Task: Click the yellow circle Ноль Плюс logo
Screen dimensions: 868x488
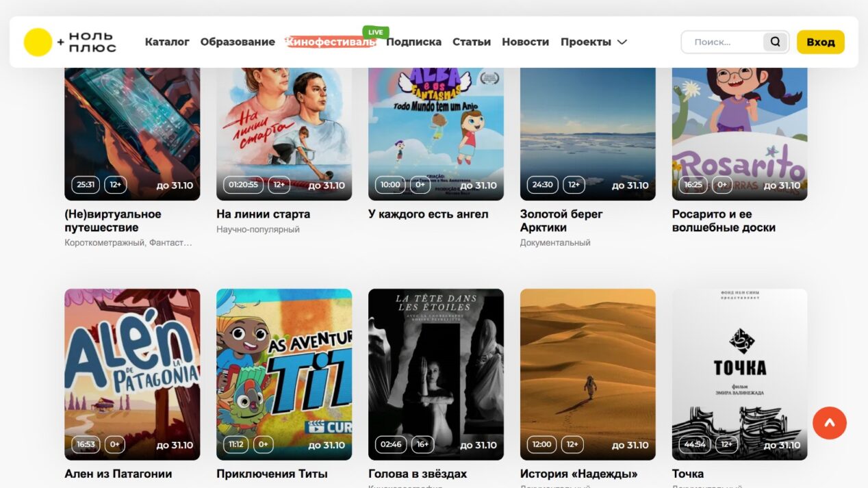Action: [38, 42]
